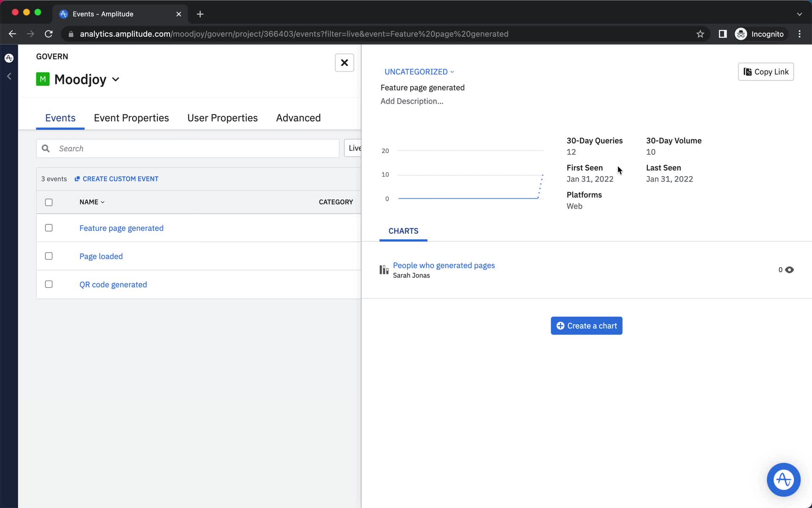This screenshot has height=508, width=812.
Task: Click Create Custom Event
Action: (x=116, y=179)
